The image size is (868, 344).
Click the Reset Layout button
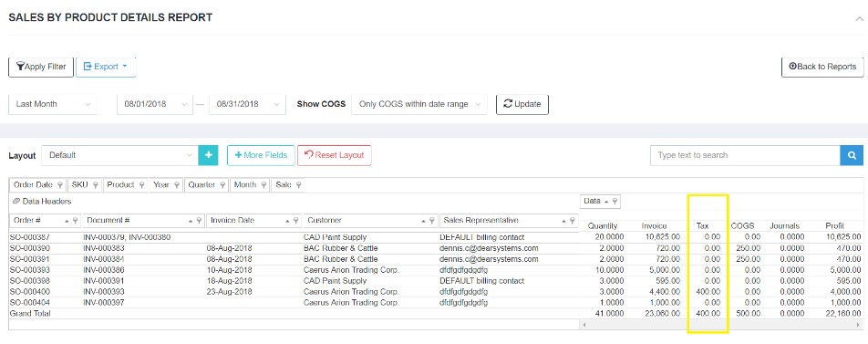click(x=335, y=155)
